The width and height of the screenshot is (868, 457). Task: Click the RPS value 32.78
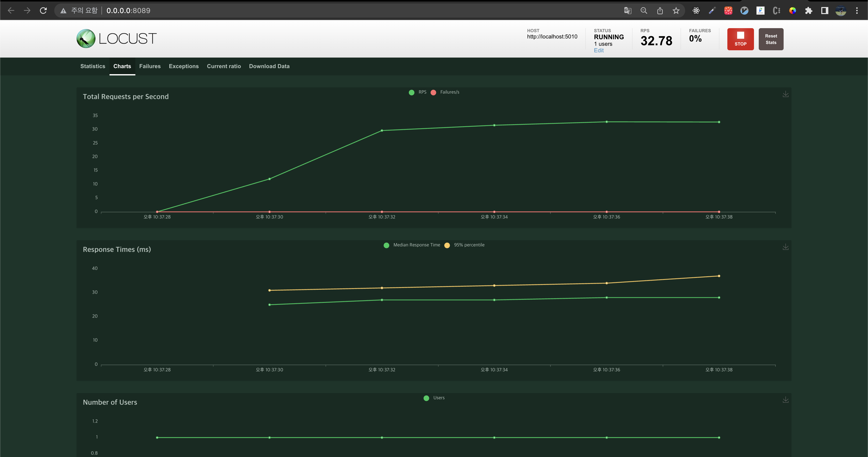pos(656,41)
